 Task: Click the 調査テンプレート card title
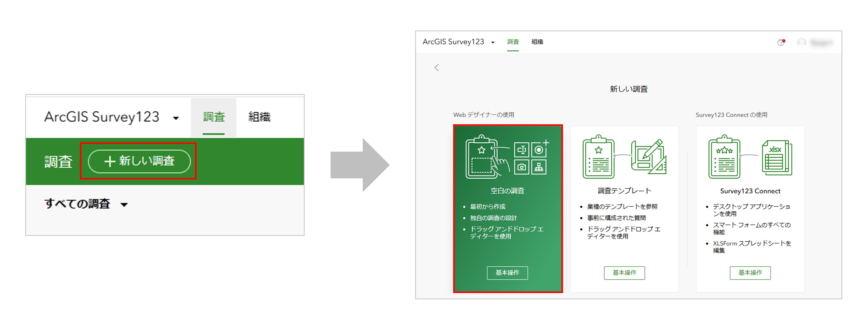pos(624,191)
